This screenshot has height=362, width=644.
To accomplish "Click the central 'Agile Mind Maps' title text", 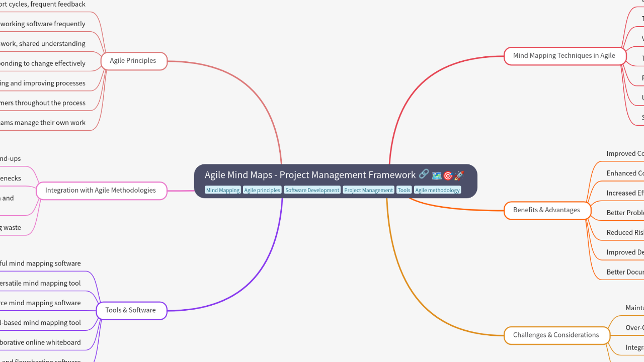I will click(x=310, y=174).
